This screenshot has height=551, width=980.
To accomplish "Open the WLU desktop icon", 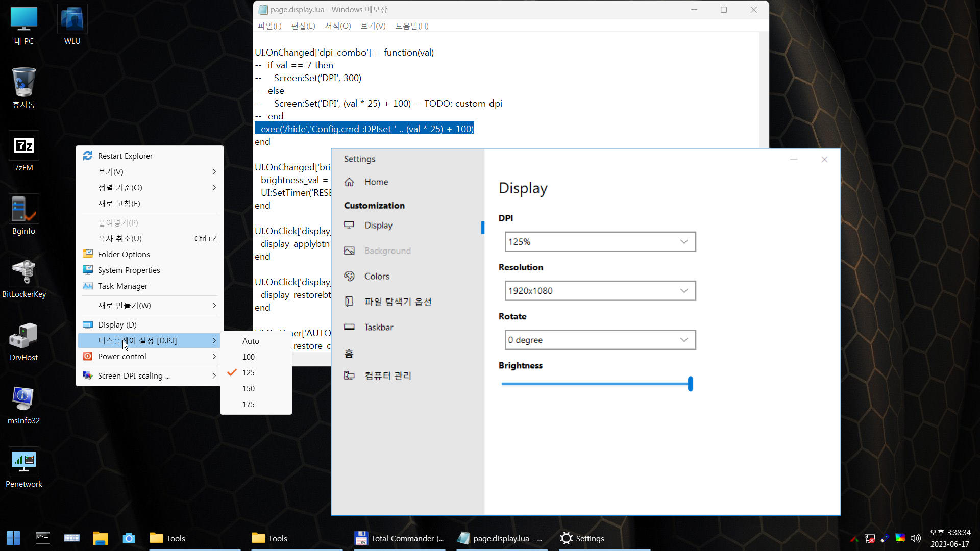I will 72,26.
